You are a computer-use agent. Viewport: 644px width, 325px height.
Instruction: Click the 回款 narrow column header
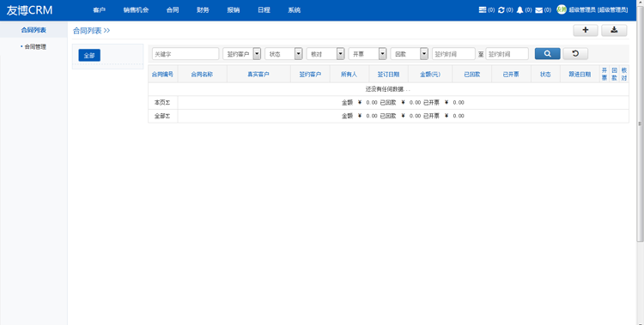coord(615,75)
